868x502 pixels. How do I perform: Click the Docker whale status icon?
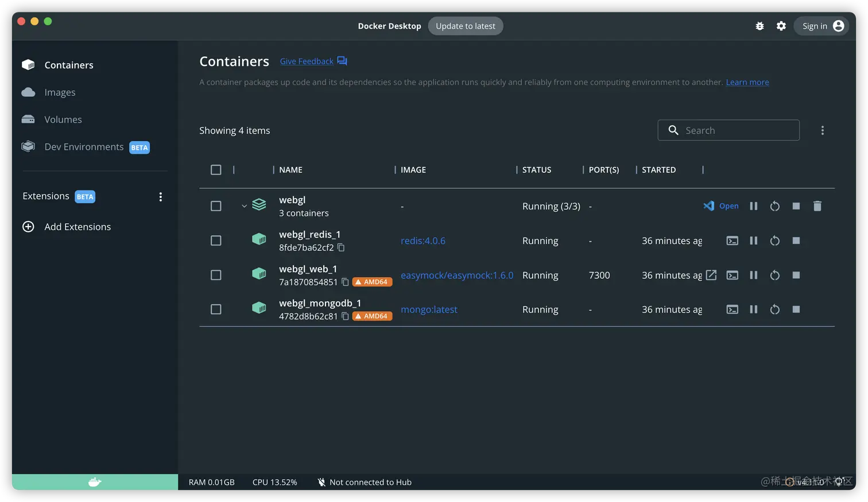click(95, 482)
